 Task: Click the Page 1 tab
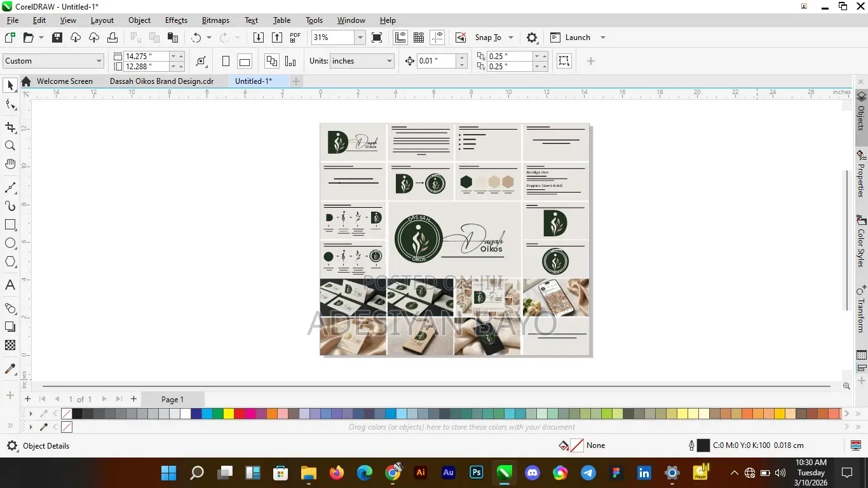pos(172,399)
